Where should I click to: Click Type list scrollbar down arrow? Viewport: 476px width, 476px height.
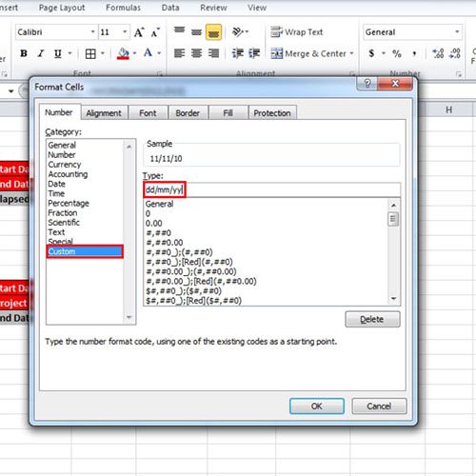pyautogui.click(x=393, y=298)
